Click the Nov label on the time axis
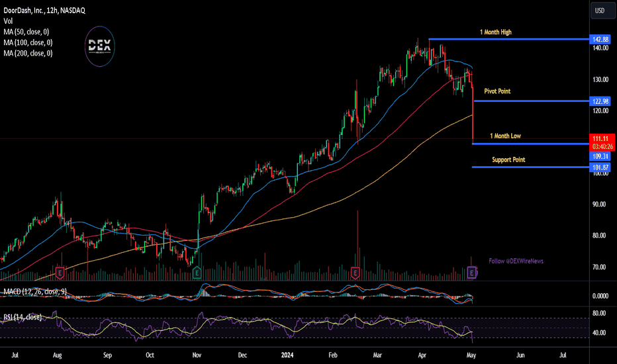Screen dimensions: 617x364 pos(197,355)
